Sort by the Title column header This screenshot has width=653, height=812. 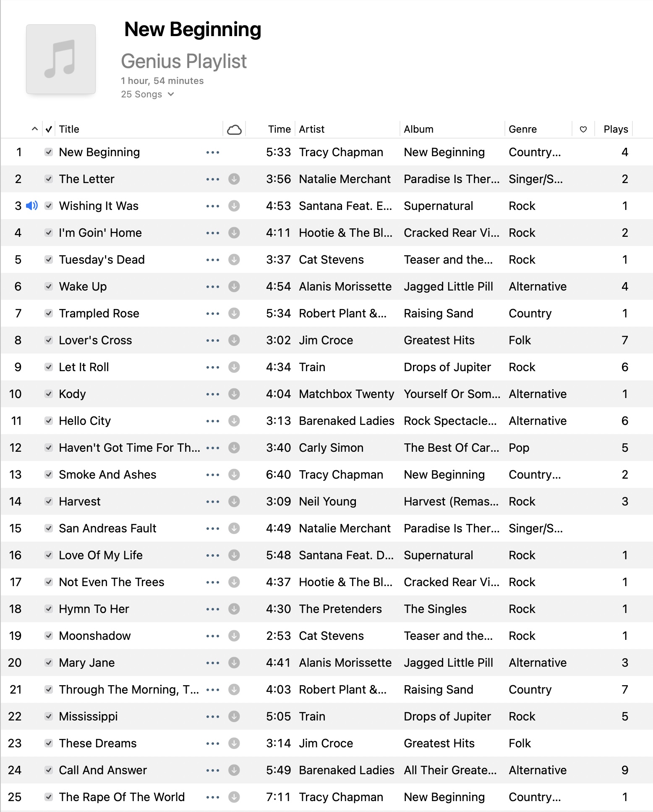pyautogui.click(x=69, y=129)
